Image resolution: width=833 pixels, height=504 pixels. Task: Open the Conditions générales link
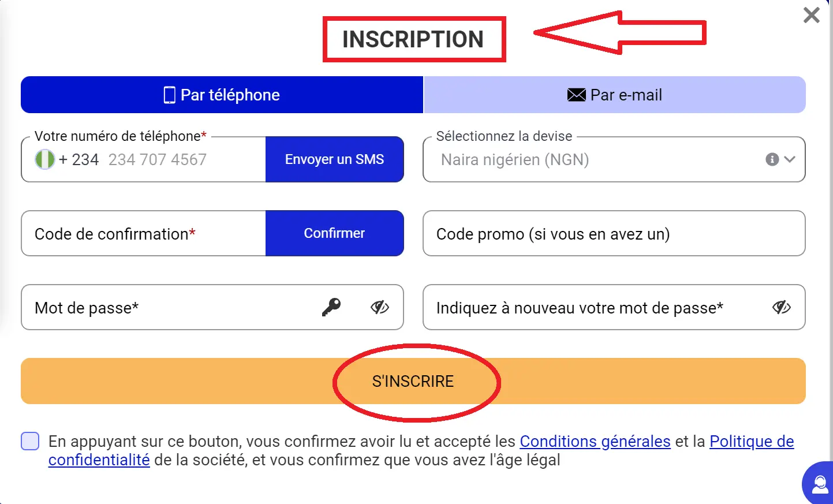595,441
